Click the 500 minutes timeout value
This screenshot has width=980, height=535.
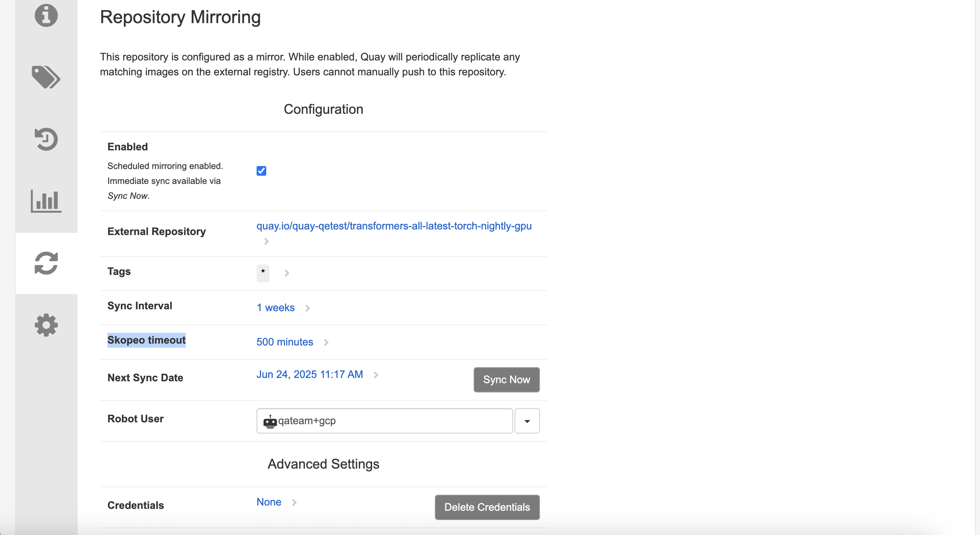[285, 342]
